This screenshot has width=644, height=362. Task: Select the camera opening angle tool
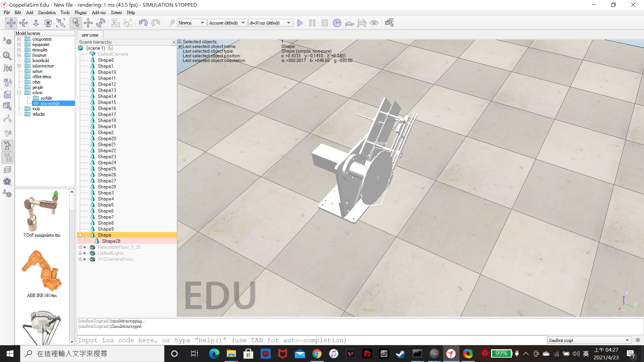click(x=48, y=23)
